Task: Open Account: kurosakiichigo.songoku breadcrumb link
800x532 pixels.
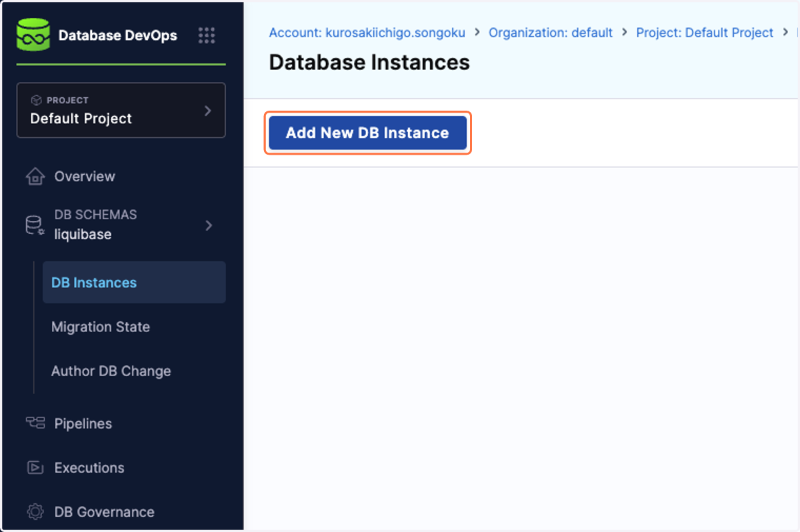Action: 367,33
